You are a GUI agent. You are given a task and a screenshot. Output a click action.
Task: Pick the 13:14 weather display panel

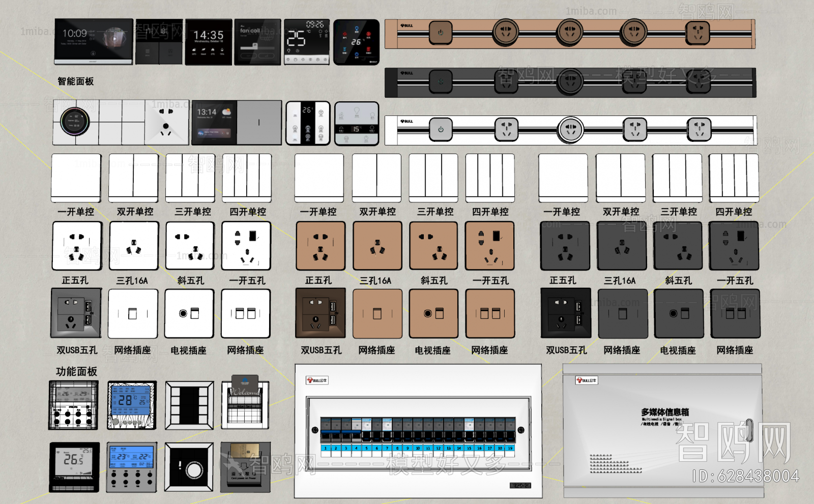click(214, 123)
